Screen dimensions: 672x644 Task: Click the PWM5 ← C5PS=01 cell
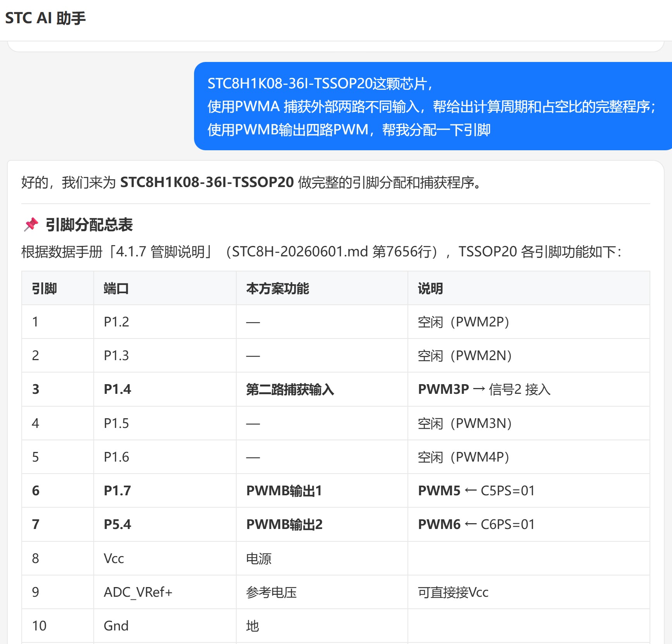(529, 491)
